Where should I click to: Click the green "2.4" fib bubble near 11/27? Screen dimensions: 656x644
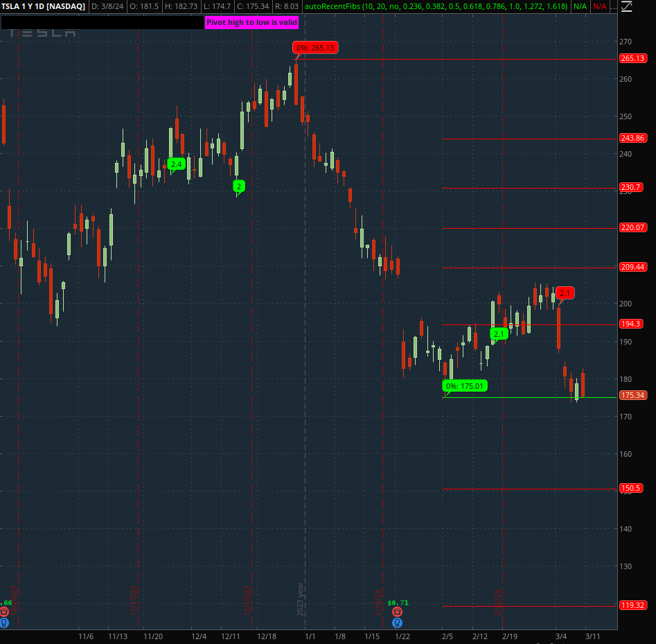coord(175,164)
